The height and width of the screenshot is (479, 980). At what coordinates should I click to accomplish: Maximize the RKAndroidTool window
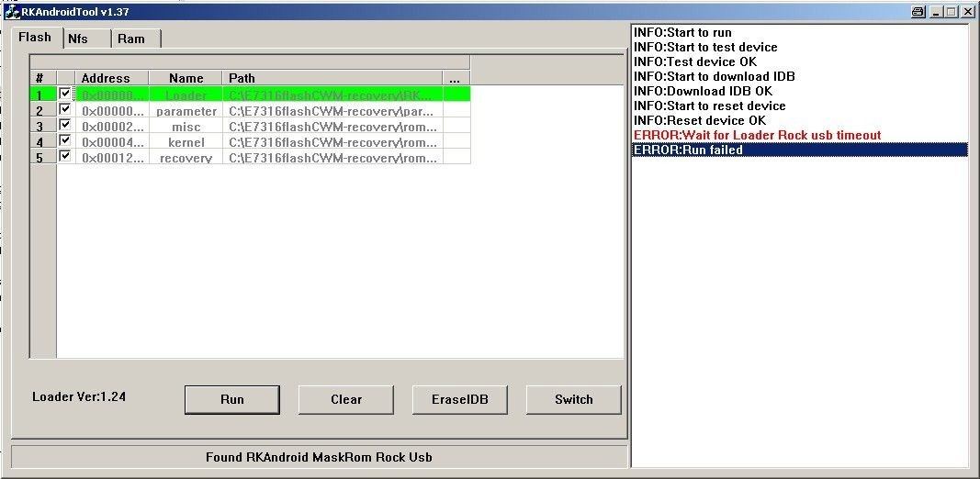click(x=951, y=11)
